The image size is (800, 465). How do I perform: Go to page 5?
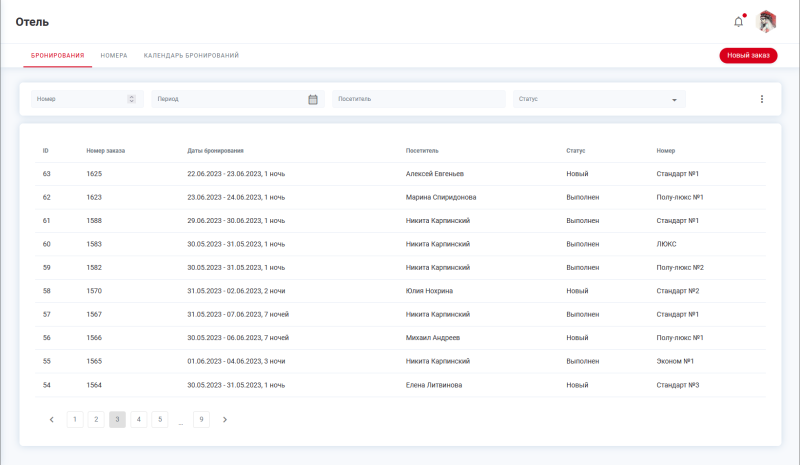click(x=160, y=420)
